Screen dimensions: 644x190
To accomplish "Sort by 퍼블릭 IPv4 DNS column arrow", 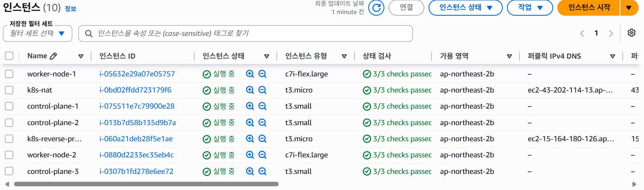I will 613,57.
